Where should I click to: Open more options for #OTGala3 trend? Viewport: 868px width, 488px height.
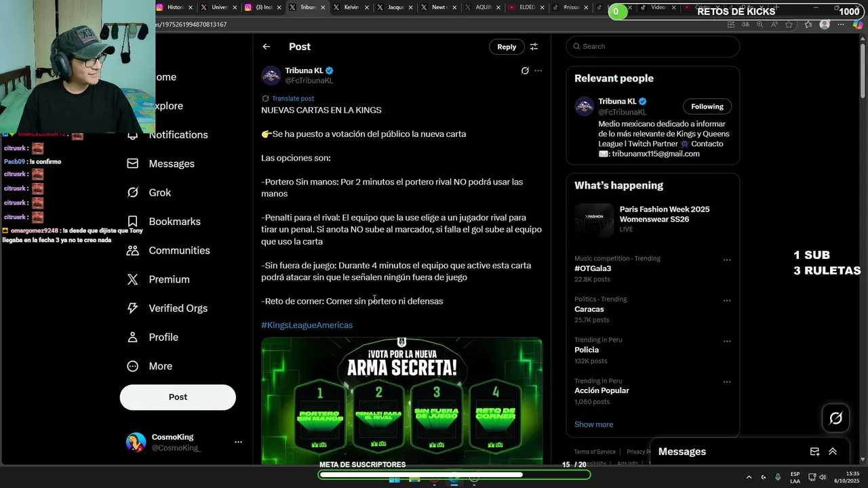727,260
